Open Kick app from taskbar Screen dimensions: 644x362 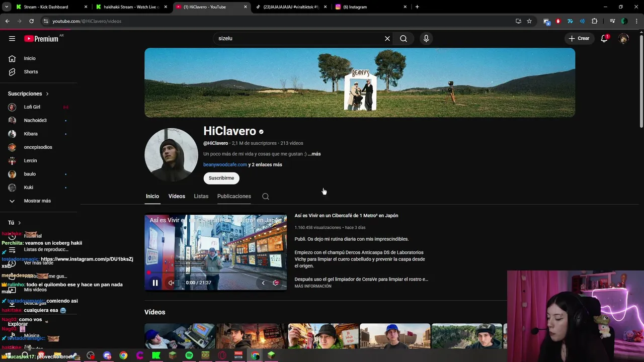[x=156, y=355]
